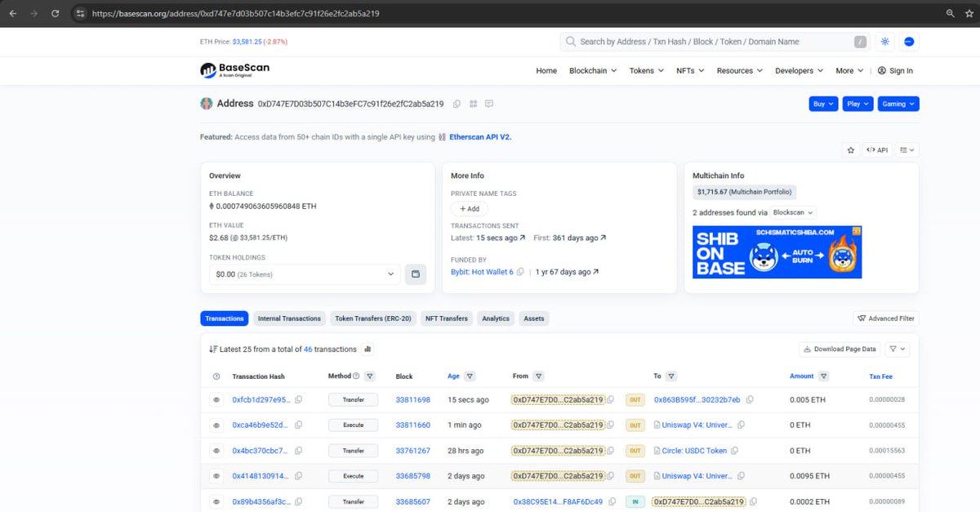This screenshot has height=512, width=980.
Task: Open the comment icon next to the address
Action: [x=489, y=104]
